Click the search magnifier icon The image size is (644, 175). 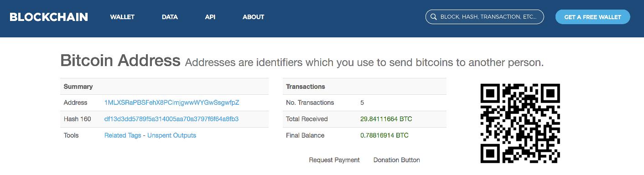click(433, 17)
